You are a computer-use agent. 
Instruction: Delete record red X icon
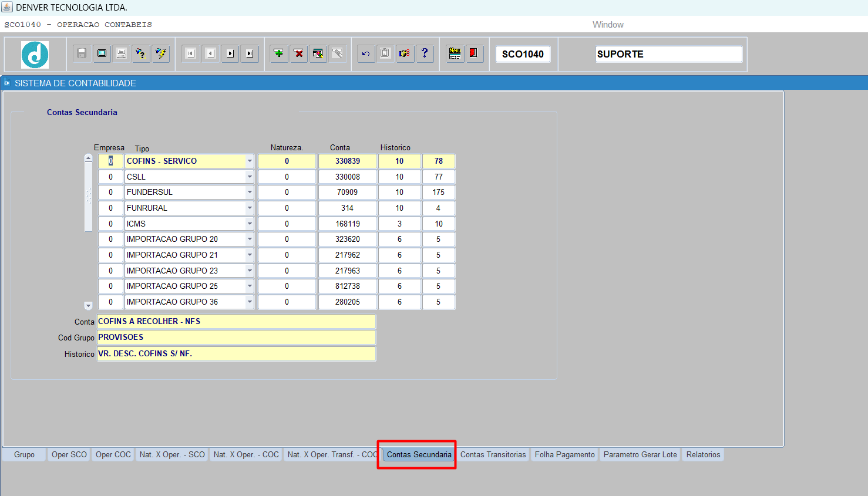tap(298, 53)
